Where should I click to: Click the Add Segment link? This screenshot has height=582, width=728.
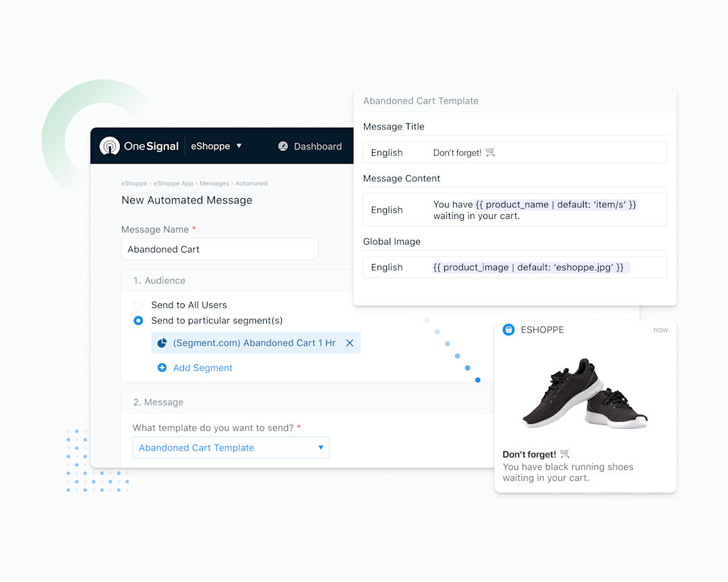coord(202,368)
